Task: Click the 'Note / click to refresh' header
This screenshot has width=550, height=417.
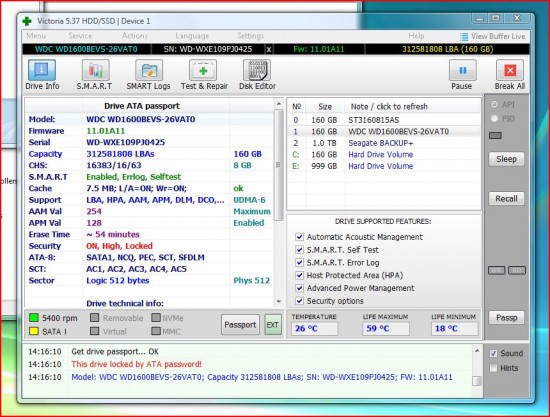Action: coord(389,107)
